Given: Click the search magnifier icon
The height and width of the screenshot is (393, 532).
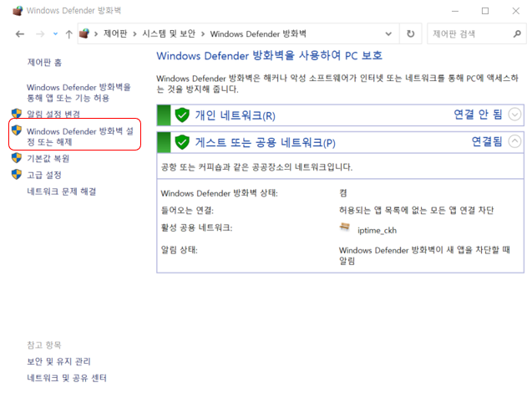Looking at the screenshot, I should tap(517, 33).
